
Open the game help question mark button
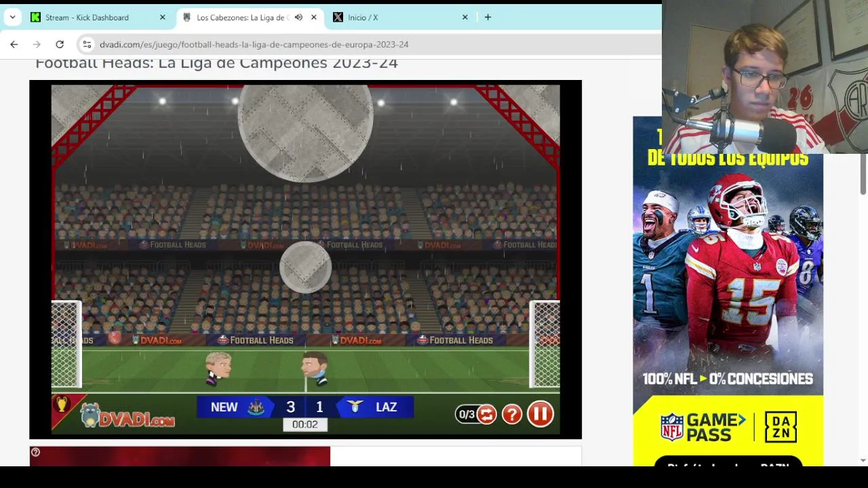pos(512,414)
